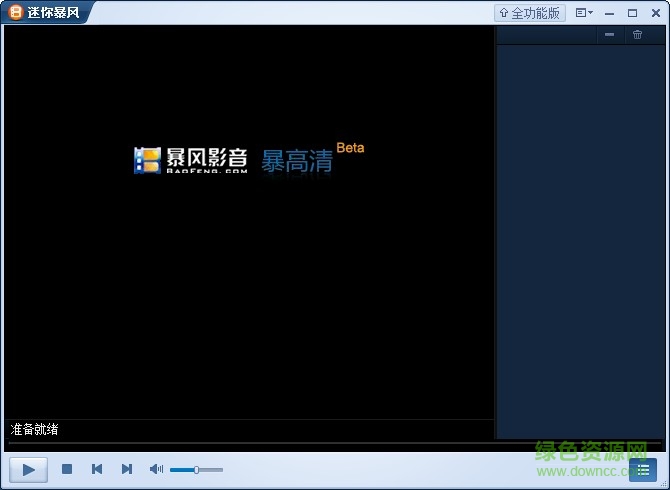Maximize the 迷你暴风 window
This screenshot has height=490, width=670.
[632, 13]
